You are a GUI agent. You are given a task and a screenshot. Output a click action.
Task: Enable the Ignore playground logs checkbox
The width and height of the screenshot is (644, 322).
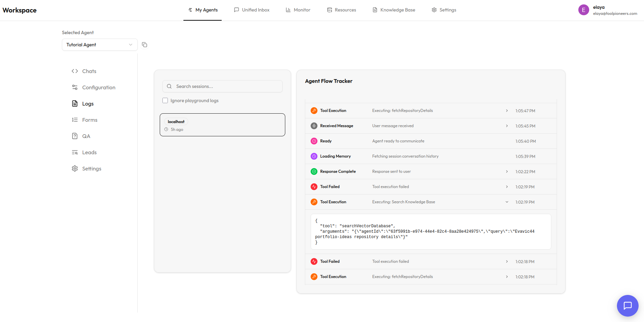click(x=165, y=100)
